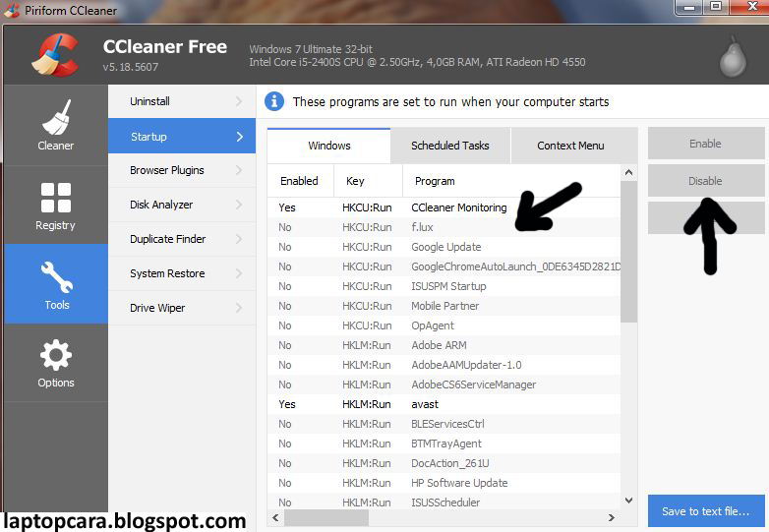The width and height of the screenshot is (769, 532).
Task: Click chevron next to Browser Plugins
Action: [239, 170]
